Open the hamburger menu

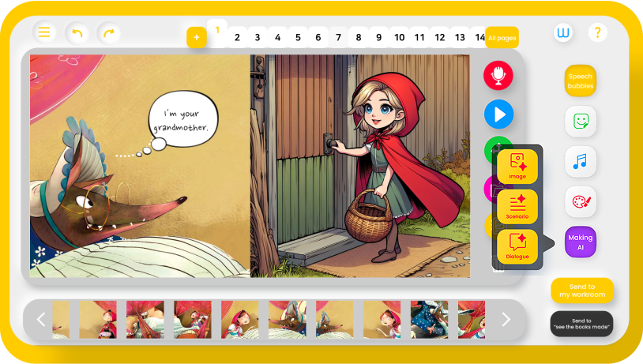pos(44,32)
